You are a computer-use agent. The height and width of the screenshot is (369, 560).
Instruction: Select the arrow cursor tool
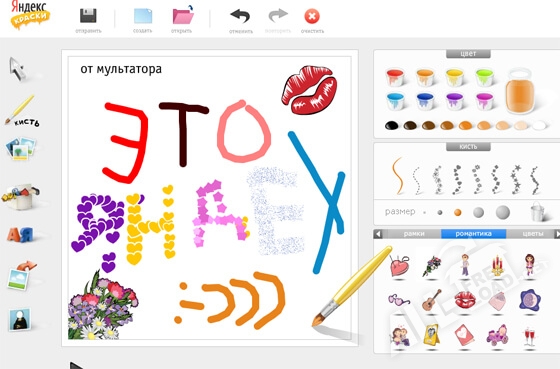click(18, 69)
